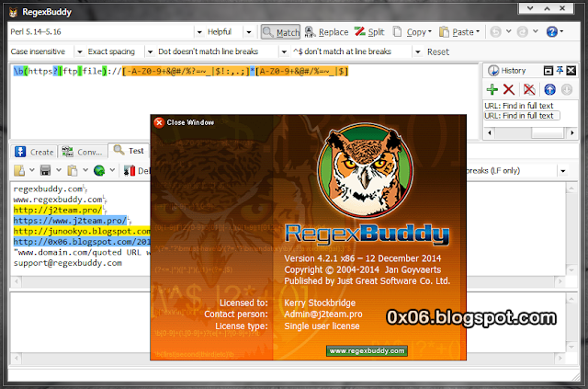Open the Helpful mode dropdown arrow
This screenshot has height=389, width=588.
249,32
